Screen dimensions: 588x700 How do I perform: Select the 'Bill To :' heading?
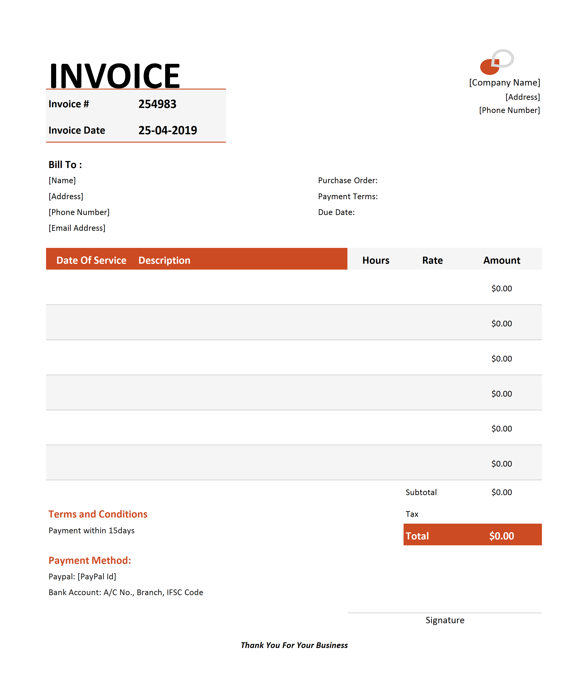point(65,165)
